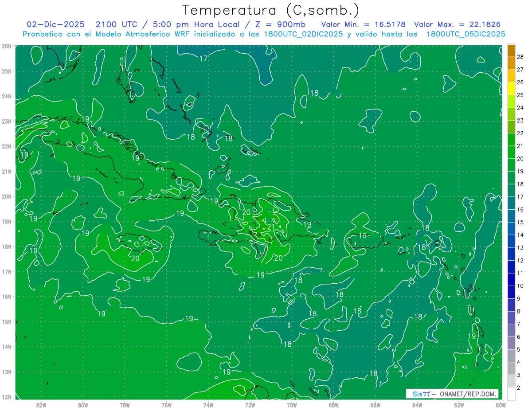
Task: Click the legend scale label "13"
Action: 520,247
